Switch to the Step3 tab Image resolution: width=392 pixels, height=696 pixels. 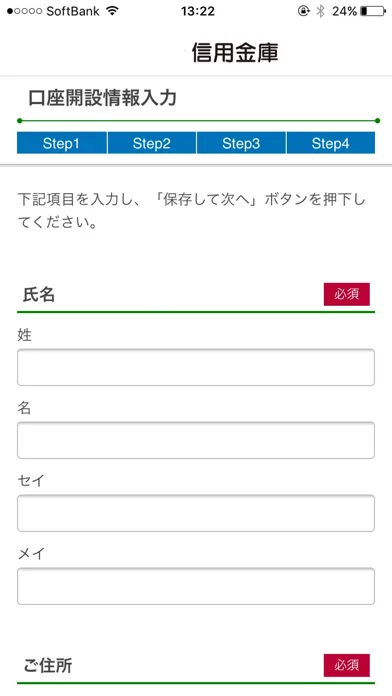point(241,143)
